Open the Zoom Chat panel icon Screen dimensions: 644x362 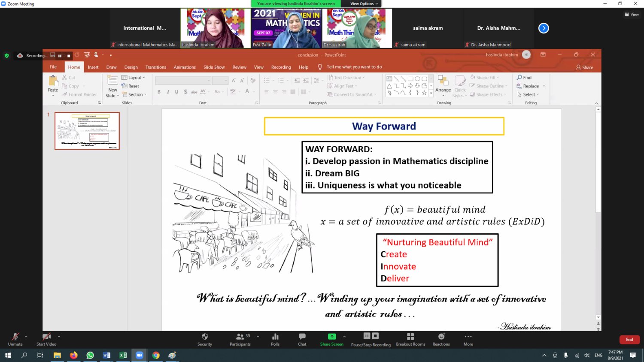[302, 337]
